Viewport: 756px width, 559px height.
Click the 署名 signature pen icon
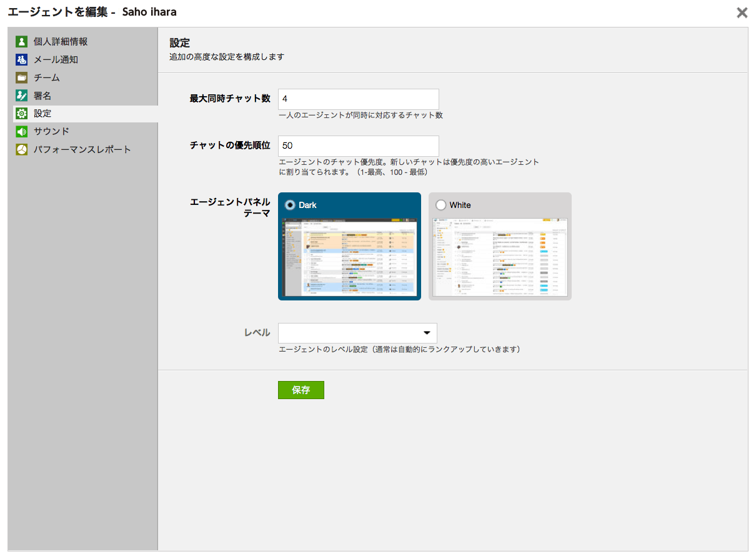22,96
